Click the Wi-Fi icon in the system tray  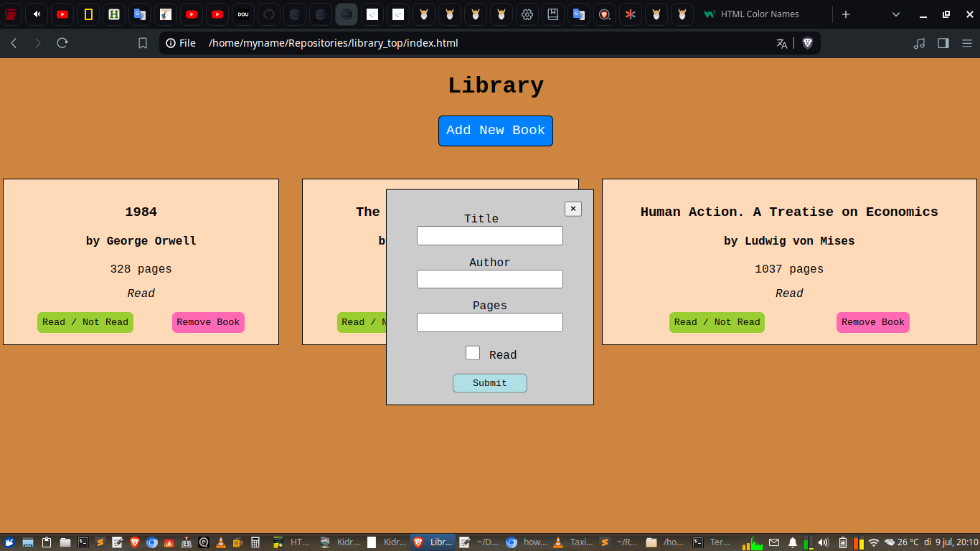(x=874, y=542)
